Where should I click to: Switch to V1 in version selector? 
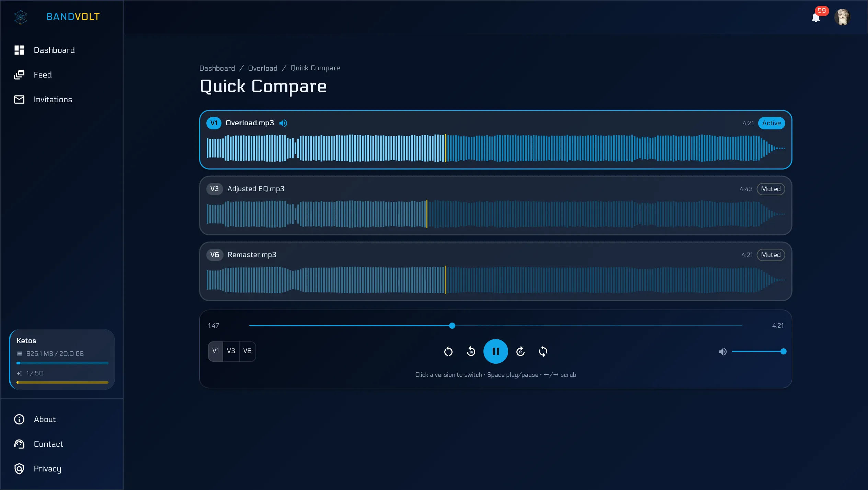(216, 351)
